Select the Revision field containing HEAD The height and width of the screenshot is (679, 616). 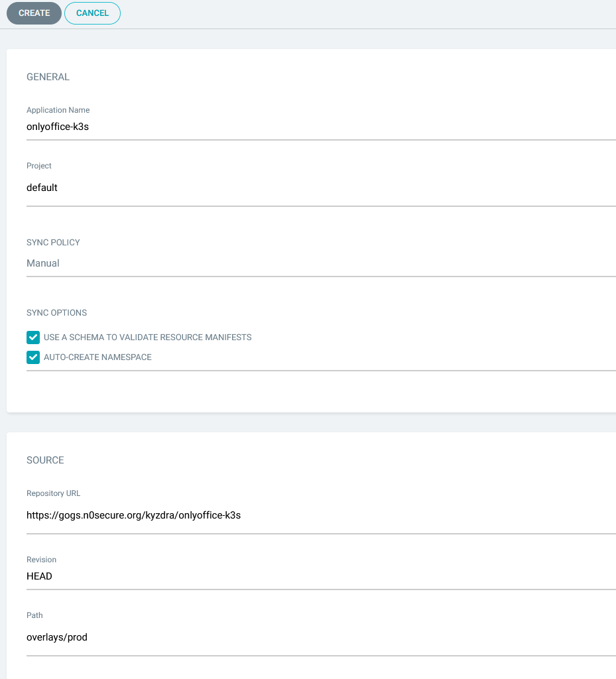click(x=321, y=576)
